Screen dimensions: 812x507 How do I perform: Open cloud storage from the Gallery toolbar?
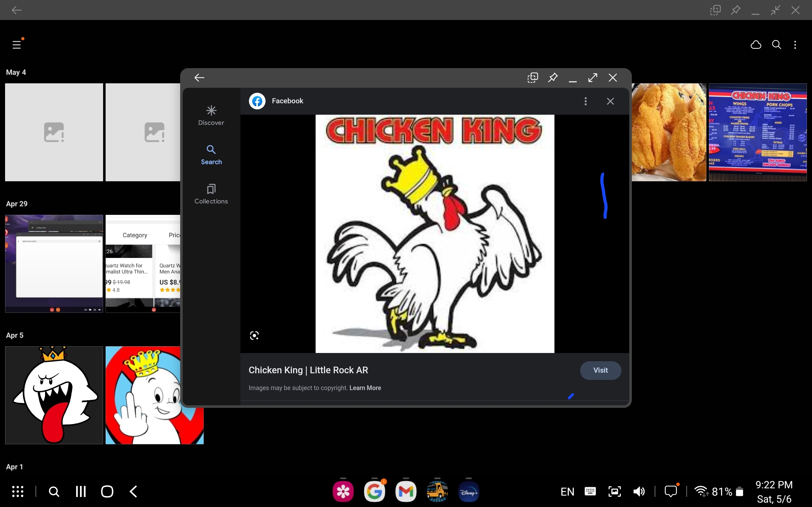coord(756,45)
